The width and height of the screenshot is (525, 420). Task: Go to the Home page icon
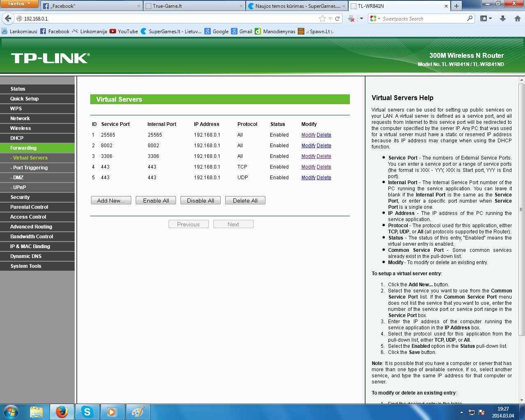pos(517,18)
